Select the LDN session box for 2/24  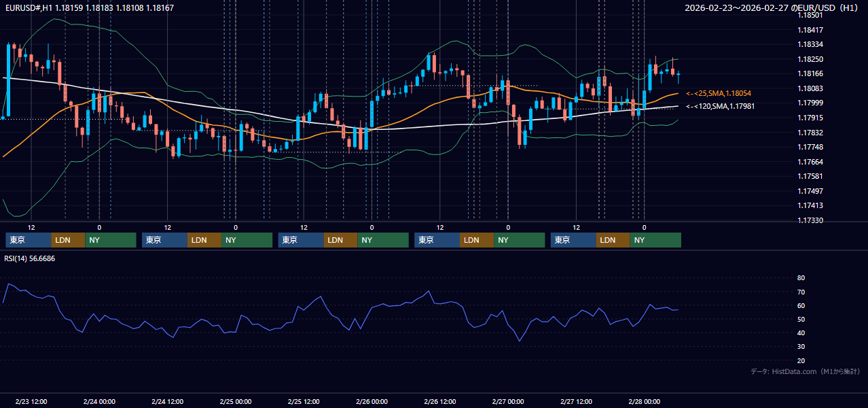(x=204, y=240)
